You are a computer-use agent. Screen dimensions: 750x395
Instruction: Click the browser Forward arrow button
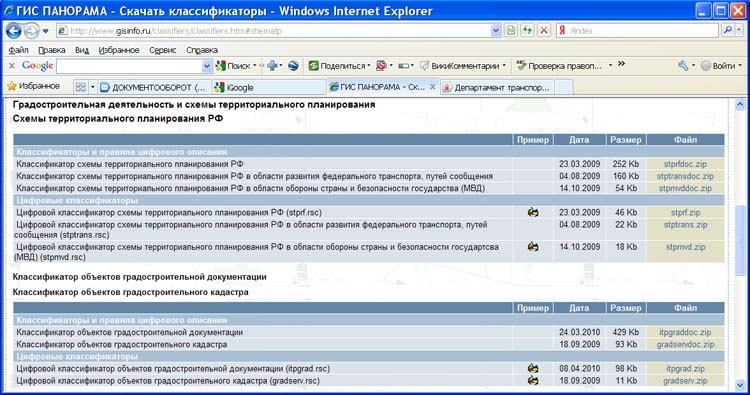click(x=31, y=31)
